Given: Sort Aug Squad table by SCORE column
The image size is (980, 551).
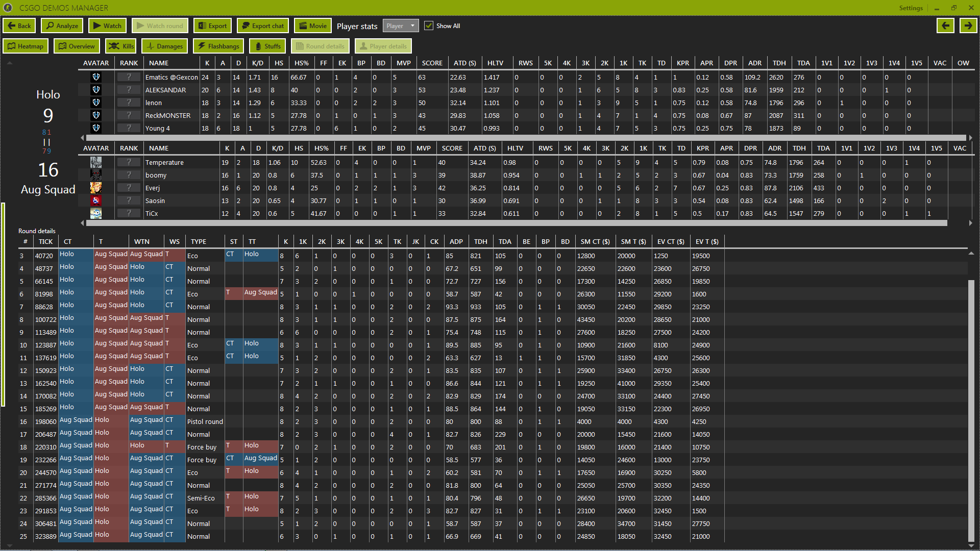Looking at the screenshot, I should (452, 148).
